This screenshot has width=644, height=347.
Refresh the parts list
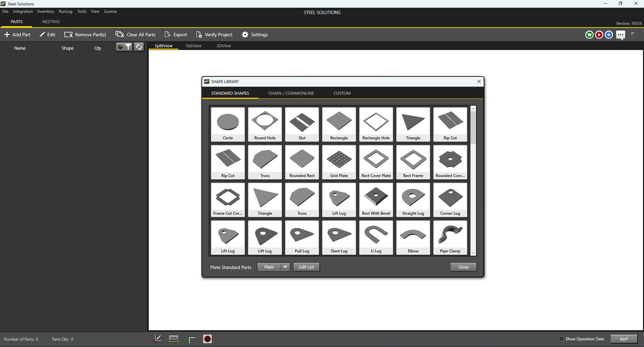[139, 47]
